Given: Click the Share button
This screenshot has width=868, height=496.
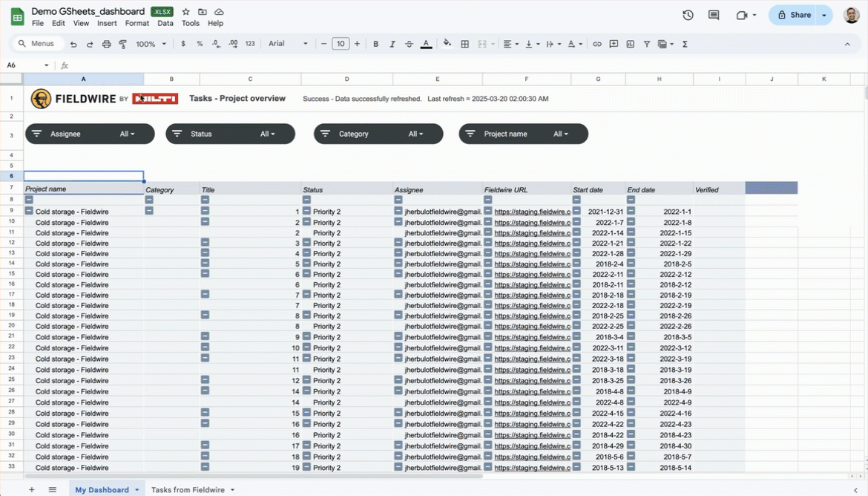Looking at the screenshot, I should tap(794, 15).
